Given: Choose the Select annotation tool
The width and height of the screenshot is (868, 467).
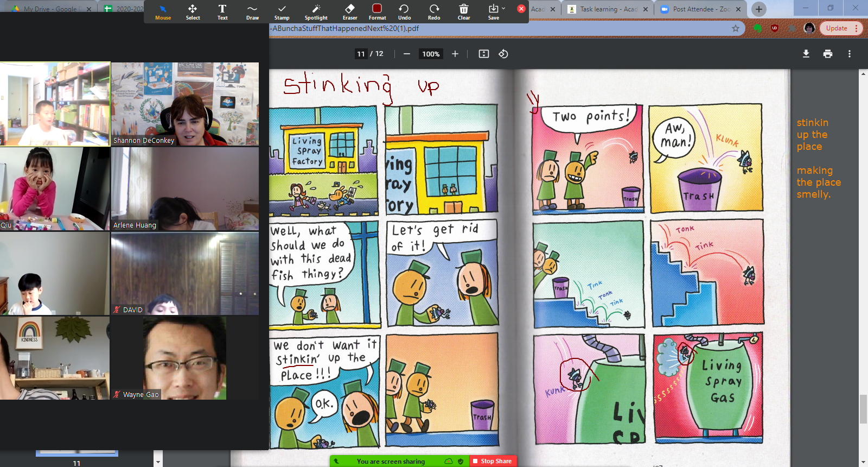Looking at the screenshot, I should [193, 12].
